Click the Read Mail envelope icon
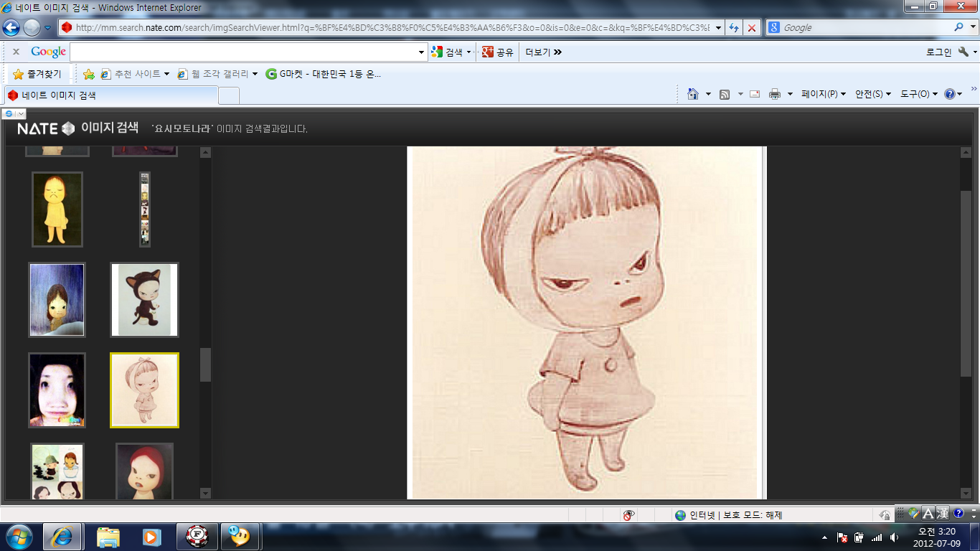Screen dimensions: 980x551 tap(755, 94)
